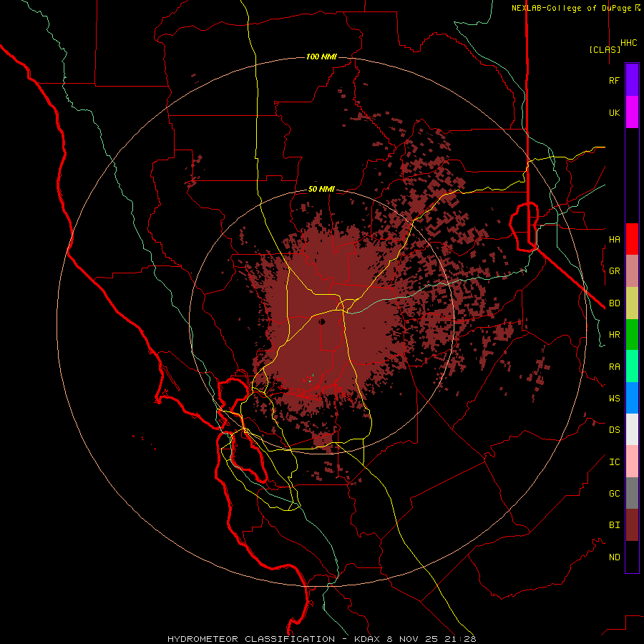Click the GC legend label
This screenshot has width=644, height=644.
click(x=614, y=493)
